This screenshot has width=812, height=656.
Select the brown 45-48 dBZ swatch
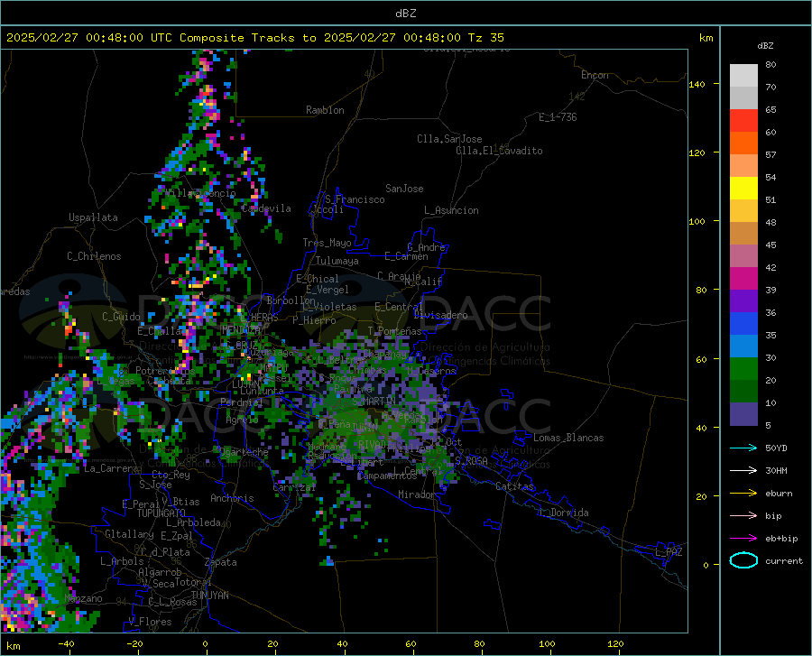click(x=743, y=234)
